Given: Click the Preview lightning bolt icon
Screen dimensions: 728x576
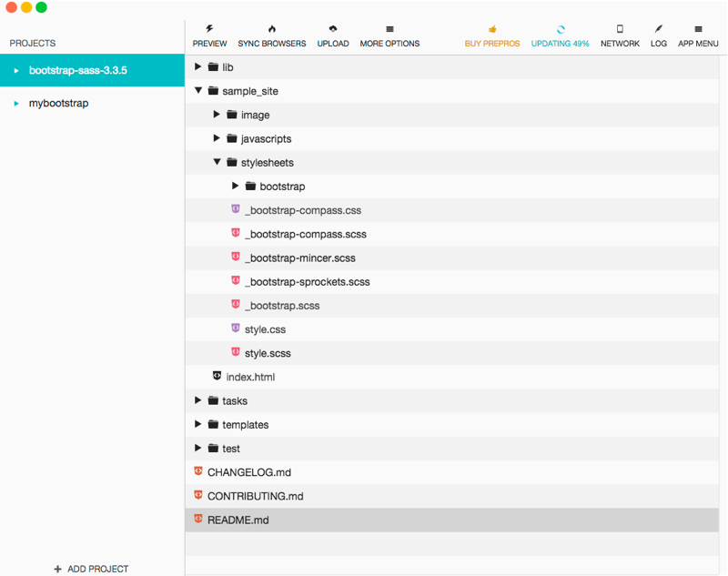Looking at the screenshot, I should [210, 29].
